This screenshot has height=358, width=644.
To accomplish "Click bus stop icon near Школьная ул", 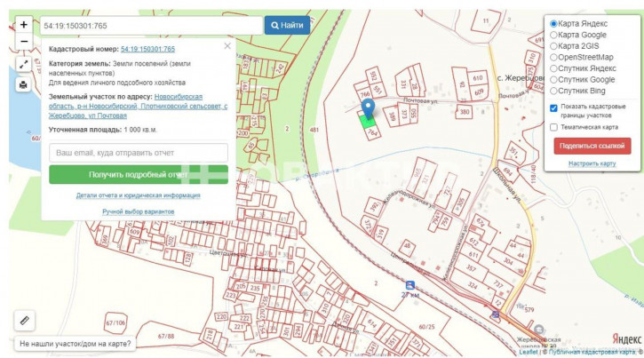I will pyautogui.click(x=496, y=314).
